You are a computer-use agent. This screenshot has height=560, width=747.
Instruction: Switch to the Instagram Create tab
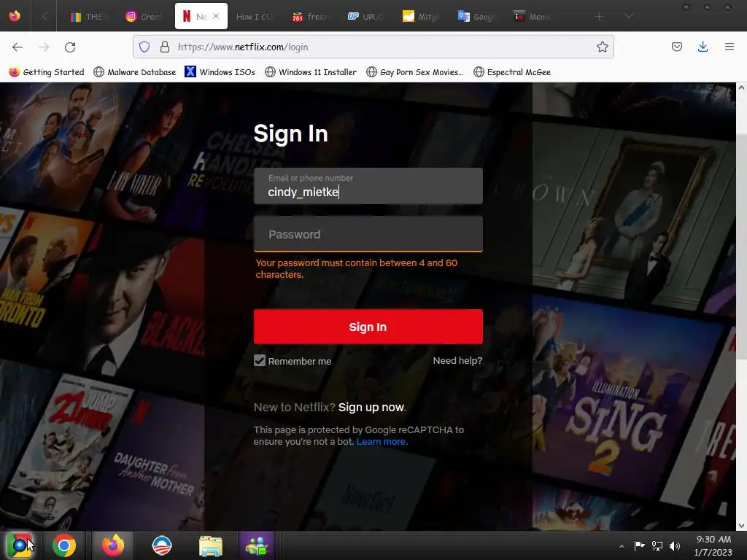tap(144, 17)
